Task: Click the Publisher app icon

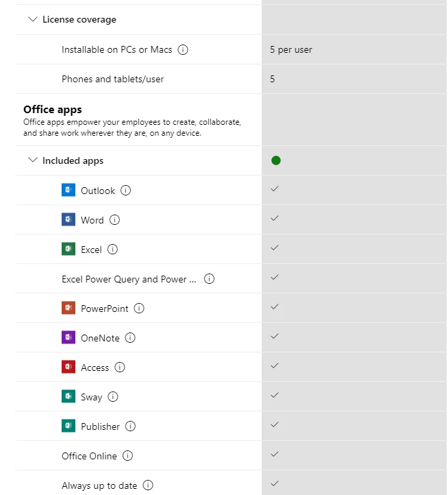Action: tap(68, 426)
